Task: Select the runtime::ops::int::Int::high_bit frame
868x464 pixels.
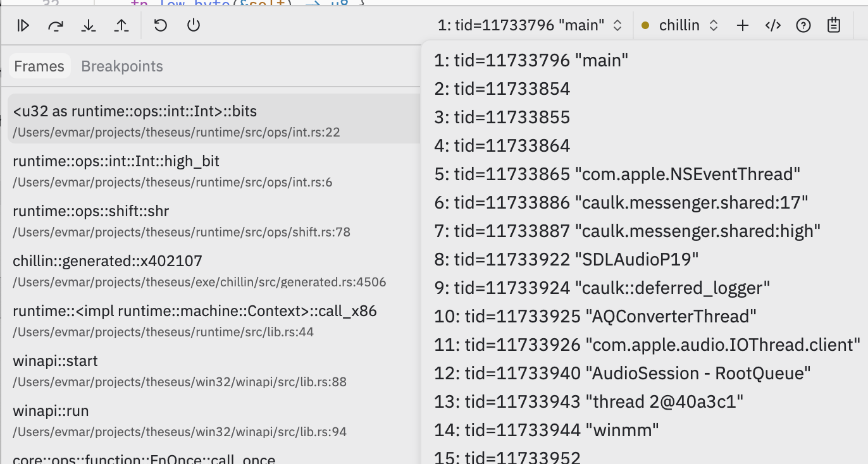Action: [214, 171]
